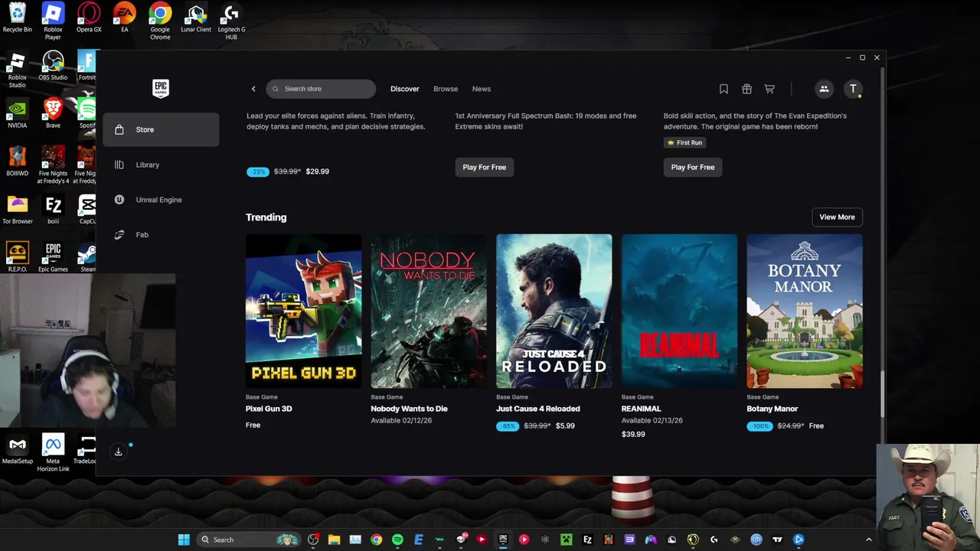Screen dimensions: 980x551
Task: Open Five Nights at Freddy's 4 shortcut
Action: pyautogui.click(x=53, y=165)
